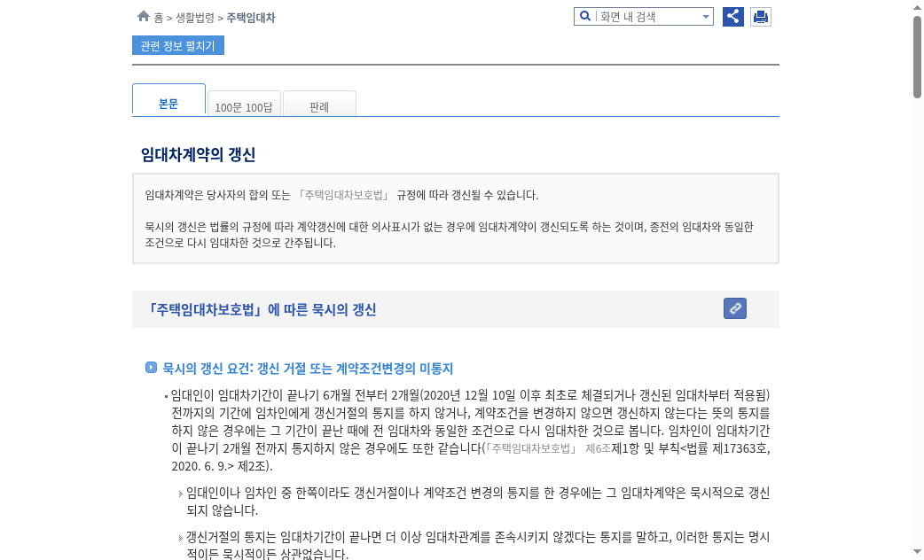This screenshot has height=560, width=924.
Task: Go to 홈 breadcrumb link
Action: 159,18
